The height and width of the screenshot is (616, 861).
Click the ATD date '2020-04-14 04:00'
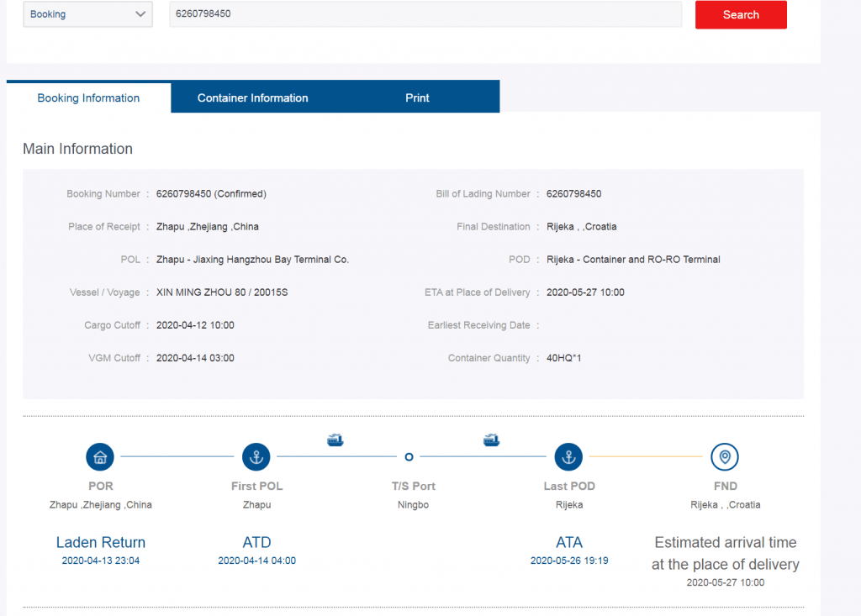coord(256,561)
